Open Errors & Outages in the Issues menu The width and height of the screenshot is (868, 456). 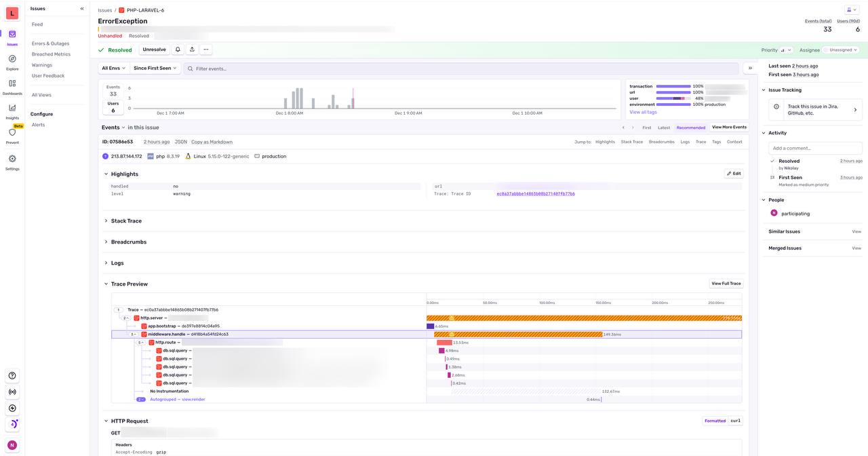[50, 43]
